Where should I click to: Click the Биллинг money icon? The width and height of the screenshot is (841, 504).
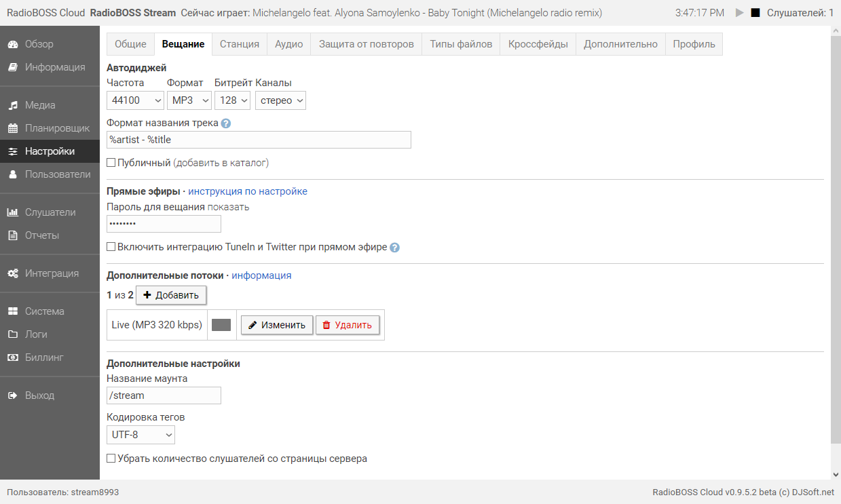pyautogui.click(x=12, y=357)
